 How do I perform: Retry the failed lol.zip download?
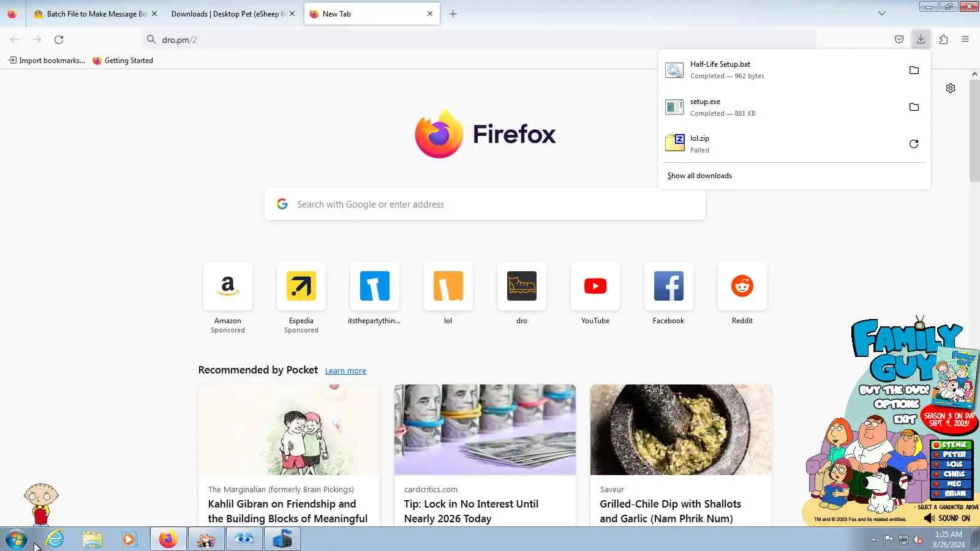tap(914, 144)
